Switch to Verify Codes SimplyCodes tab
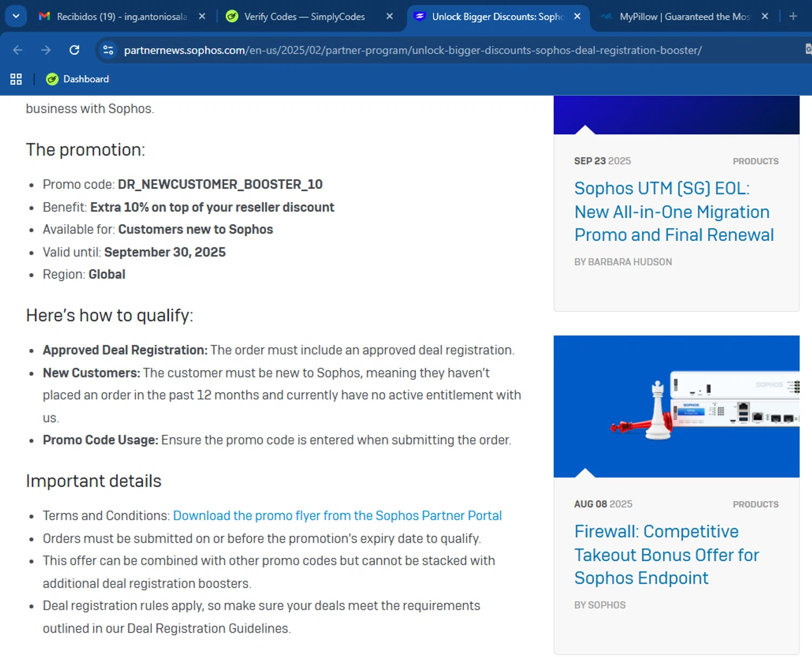 (x=304, y=17)
